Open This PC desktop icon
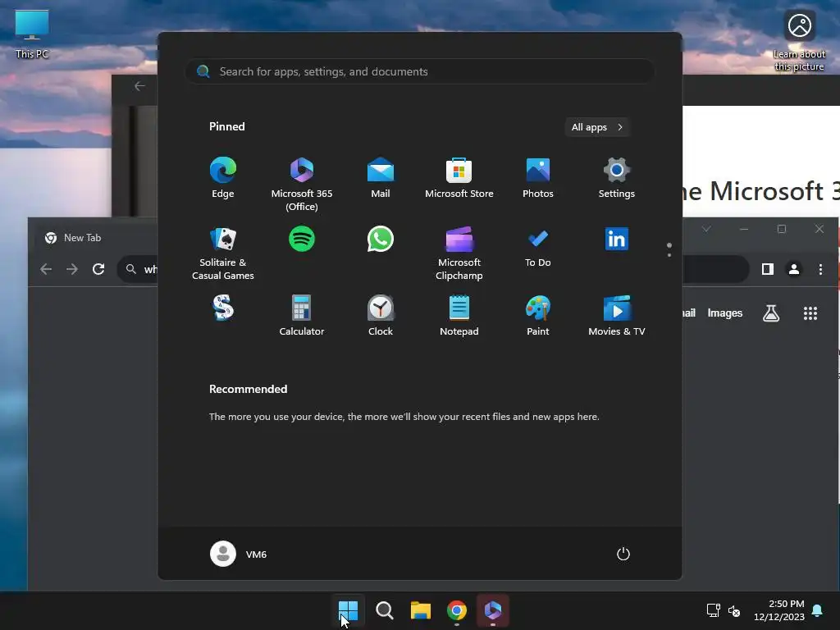 32,34
